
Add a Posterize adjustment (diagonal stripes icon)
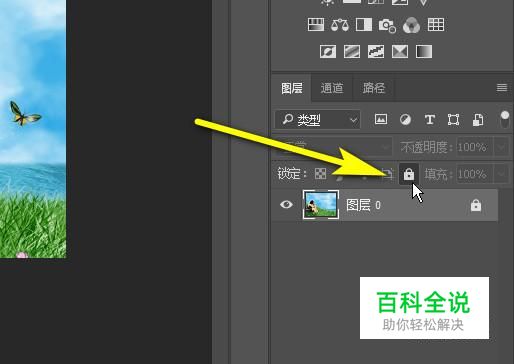point(352,52)
